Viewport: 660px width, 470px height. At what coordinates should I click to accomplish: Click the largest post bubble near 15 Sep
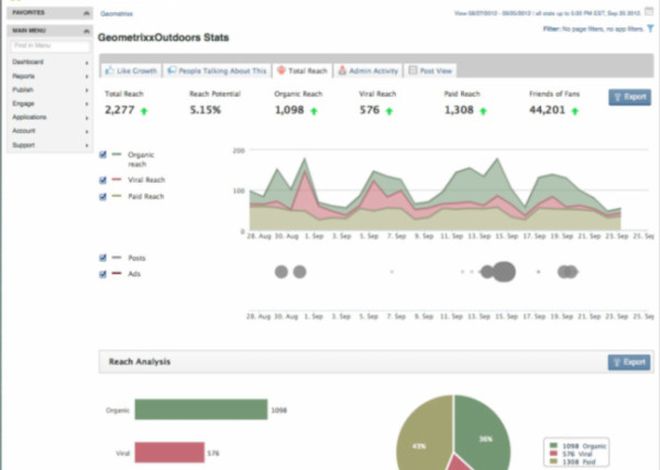(x=504, y=272)
